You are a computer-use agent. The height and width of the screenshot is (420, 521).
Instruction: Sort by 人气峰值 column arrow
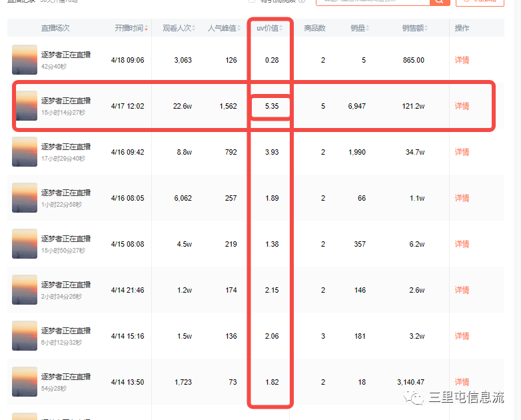tap(239, 28)
